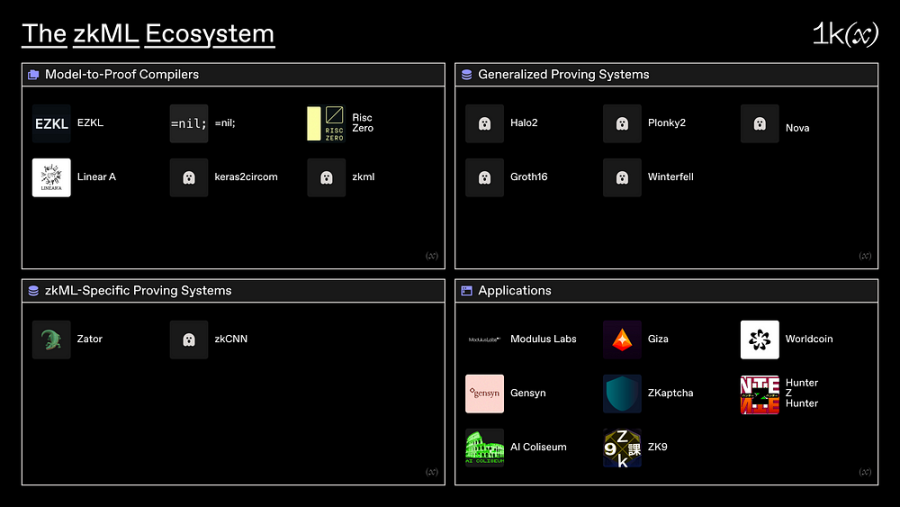Image resolution: width=900 pixels, height=507 pixels.
Task: Click the Modulus Labs label
Action: 543,340
